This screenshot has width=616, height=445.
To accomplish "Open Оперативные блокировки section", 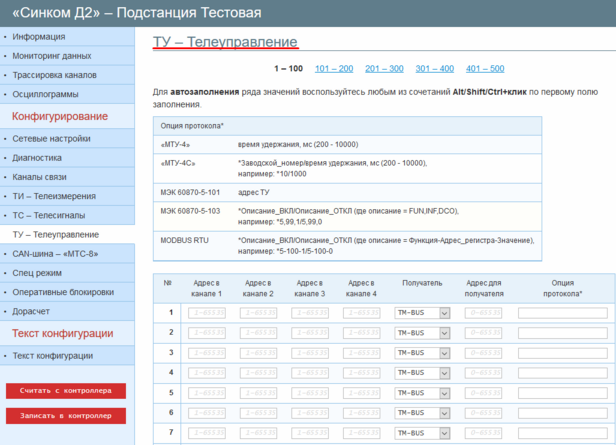I will tap(62, 292).
